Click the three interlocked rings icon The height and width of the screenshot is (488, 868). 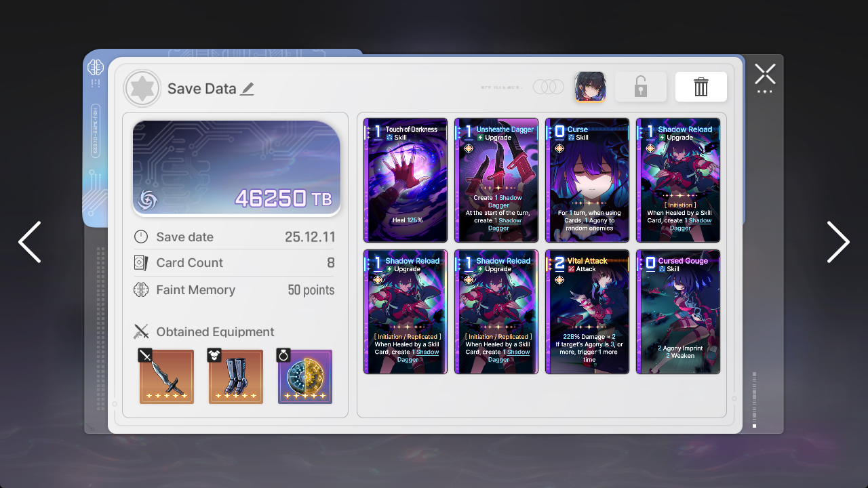(x=549, y=87)
